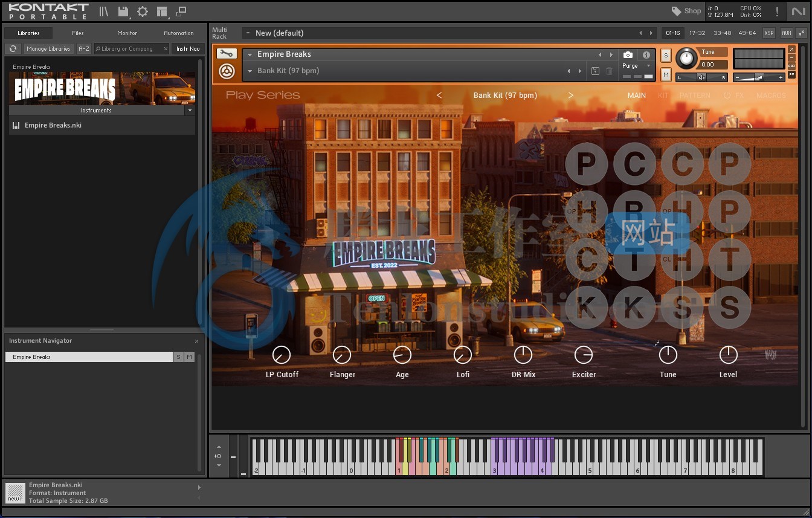Click previous multi arrow in rack header
This screenshot has height=518, width=812.
coord(640,33)
